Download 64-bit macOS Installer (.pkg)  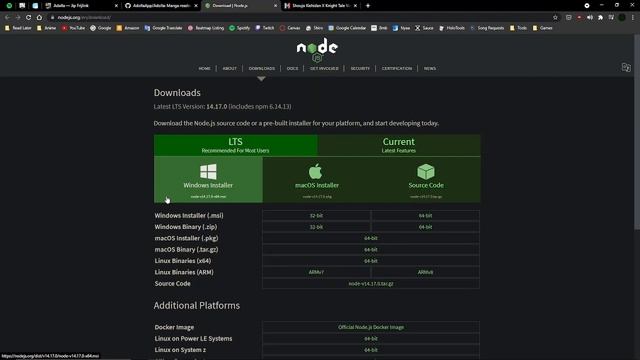click(x=371, y=238)
